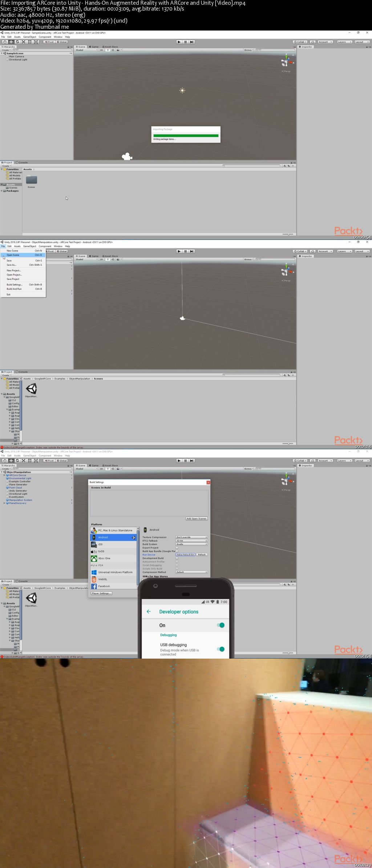This screenshot has width=372, height=868.
Task: Select the Transform tool in the SampleScene frame
Action: coord(36,42)
